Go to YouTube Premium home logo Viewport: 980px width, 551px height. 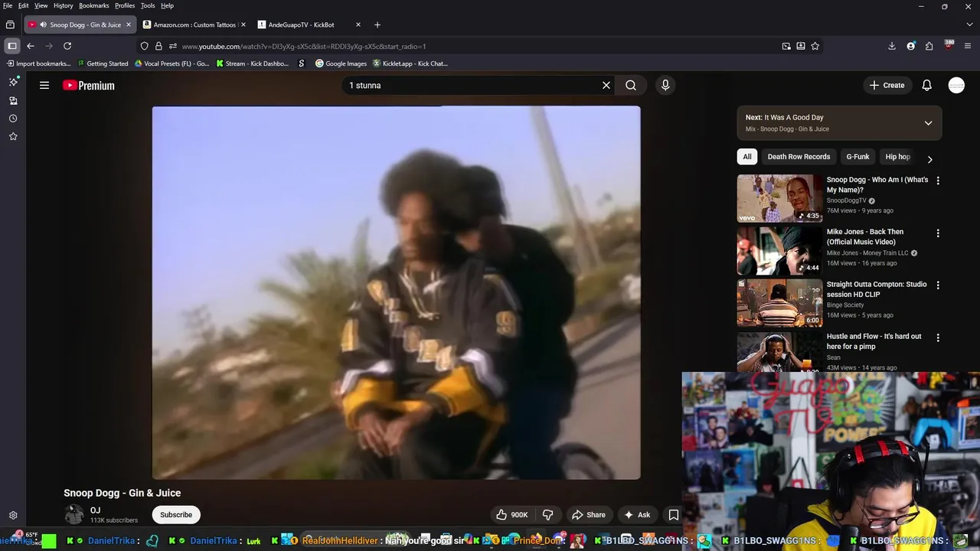click(89, 86)
